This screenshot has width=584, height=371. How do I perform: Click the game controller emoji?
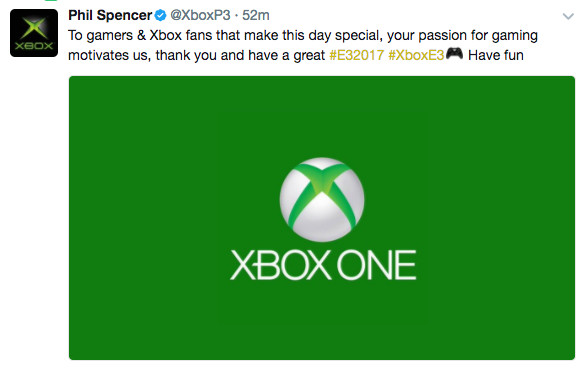click(x=454, y=54)
